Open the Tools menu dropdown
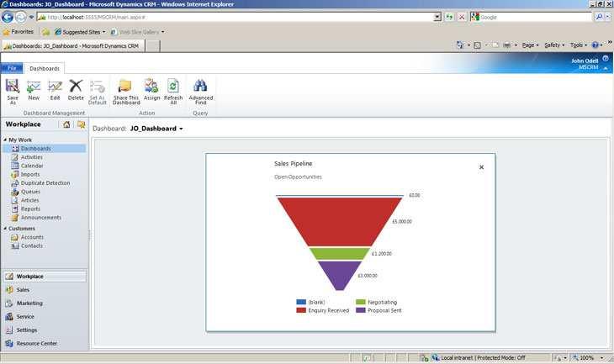Viewport: 614px width, 364px height. tap(579, 45)
